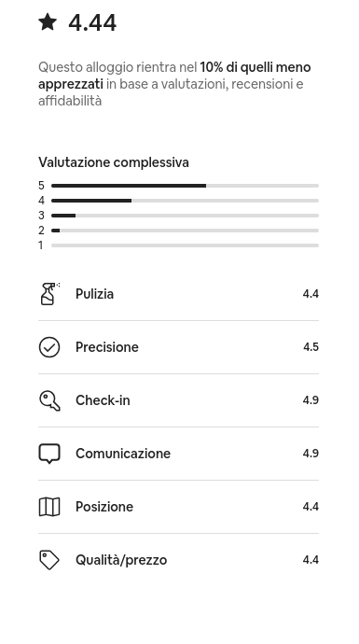Image resolution: width=359 pixels, height=644 pixels.
Task: Click the Check-in score of 4.9
Action: coord(311,400)
